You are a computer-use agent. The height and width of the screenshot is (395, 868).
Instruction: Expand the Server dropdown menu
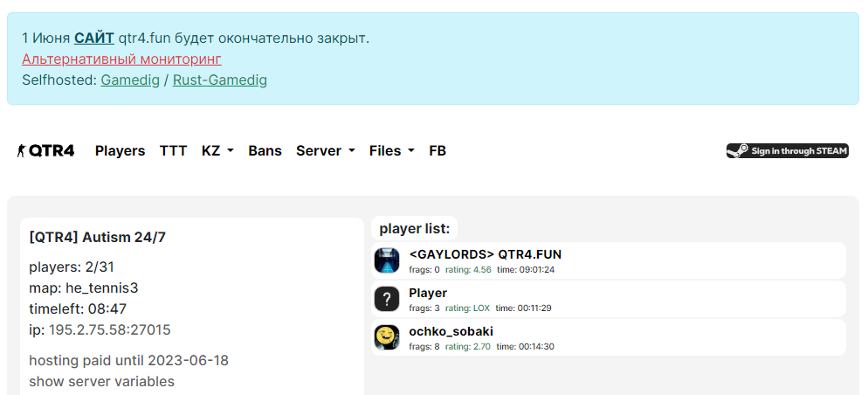coord(326,150)
